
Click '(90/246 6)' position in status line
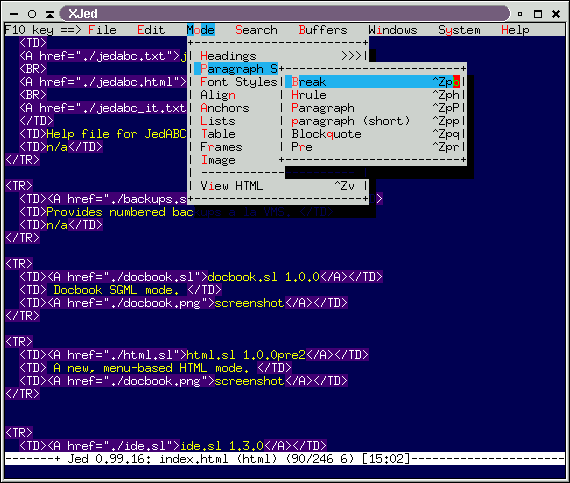click(319, 459)
